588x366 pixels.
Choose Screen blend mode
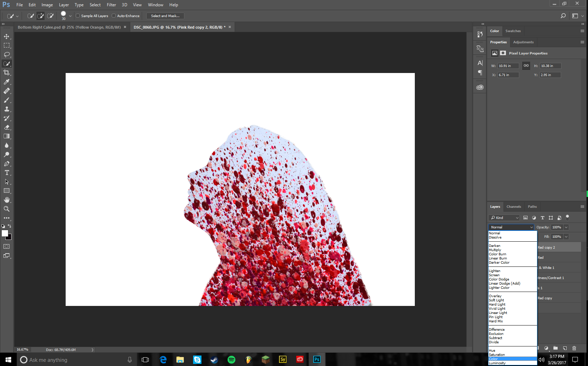(494, 275)
